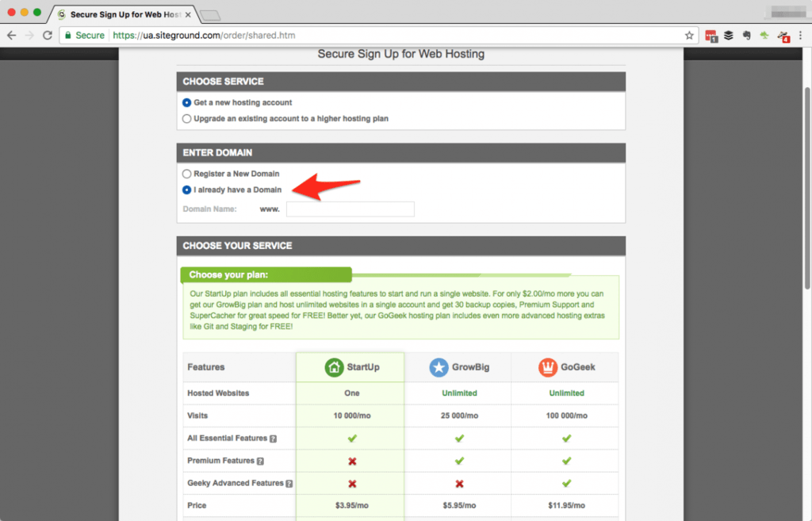812x521 pixels.
Task: Click the GoGeek price $11.95/mo
Action: [x=566, y=505]
